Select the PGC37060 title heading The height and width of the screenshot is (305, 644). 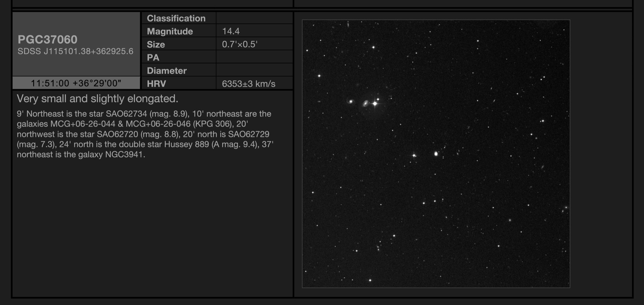click(x=48, y=40)
